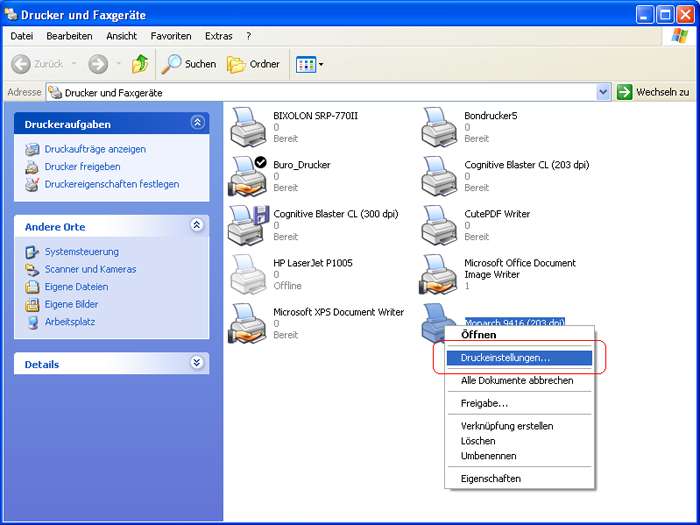Choose Freigabe... in the context menu
Screen dimensions: 700x525
click(520, 404)
